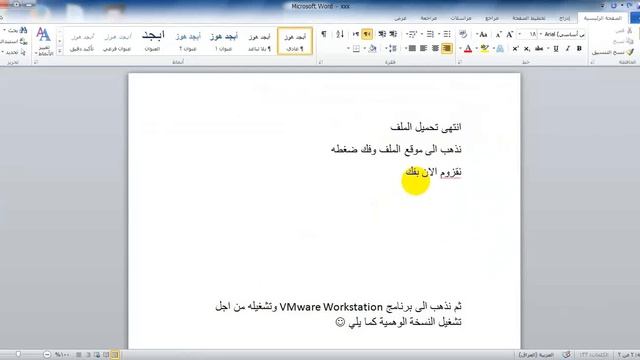Switch to Page Layout ribbon tab
This screenshot has height=360, width=640.
(529, 18)
